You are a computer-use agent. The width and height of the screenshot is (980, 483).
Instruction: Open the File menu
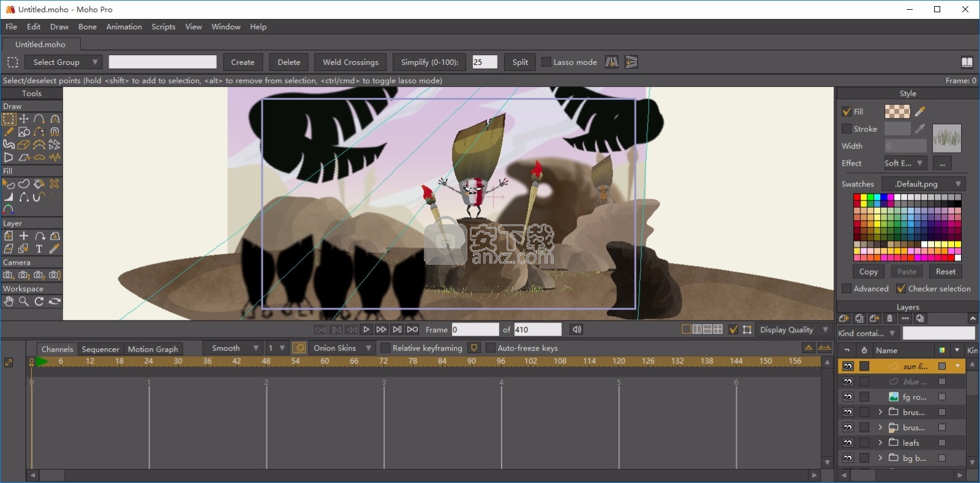pyautogui.click(x=12, y=27)
